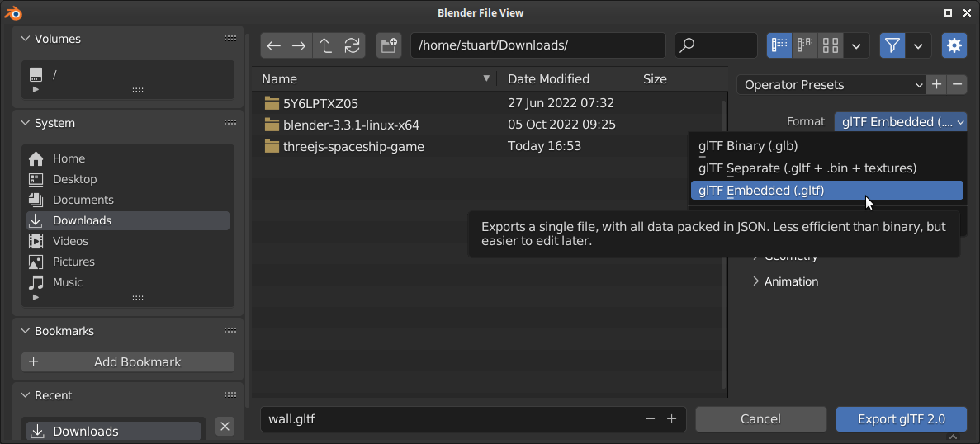Go back to previous folder
The image size is (980, 444).
(274, 45)
